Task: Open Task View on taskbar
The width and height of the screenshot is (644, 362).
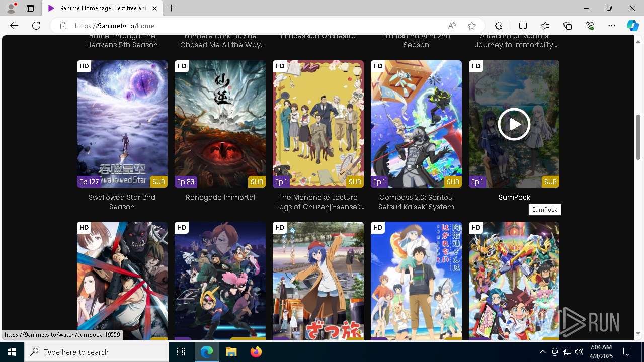Action: (x=181, y=352)
